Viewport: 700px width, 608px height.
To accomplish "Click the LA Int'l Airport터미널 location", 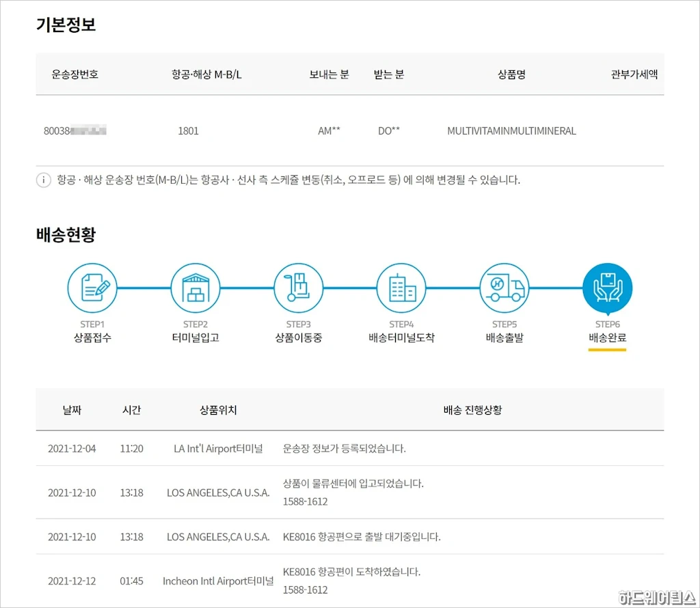I will point(218,449).
